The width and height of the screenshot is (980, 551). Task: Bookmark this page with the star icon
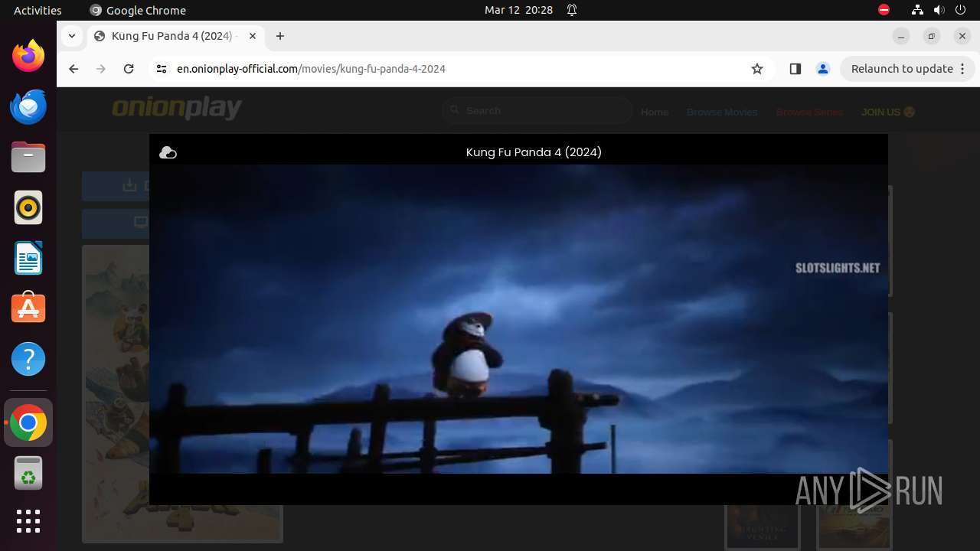click(757, 69)
